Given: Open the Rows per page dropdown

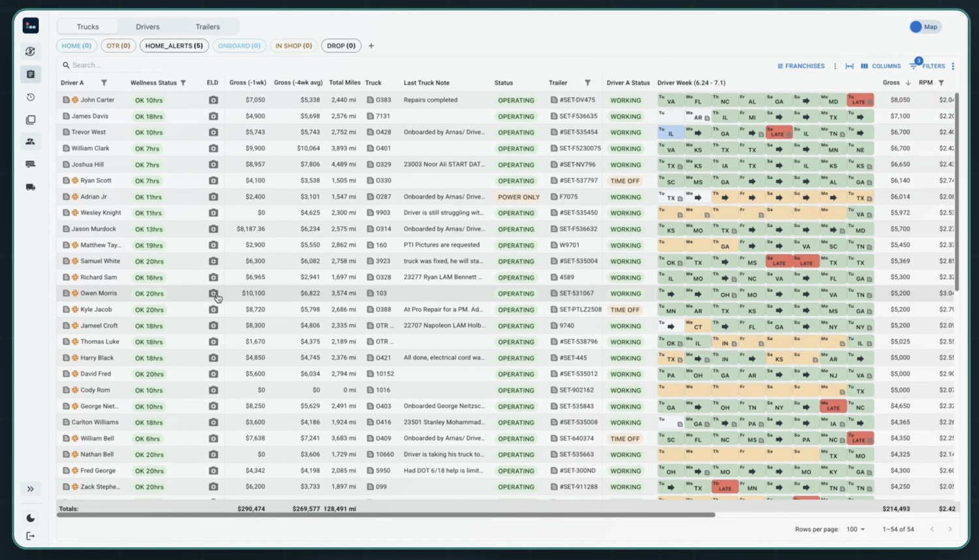Looking at the screenshot, I should tap(856, 529).
